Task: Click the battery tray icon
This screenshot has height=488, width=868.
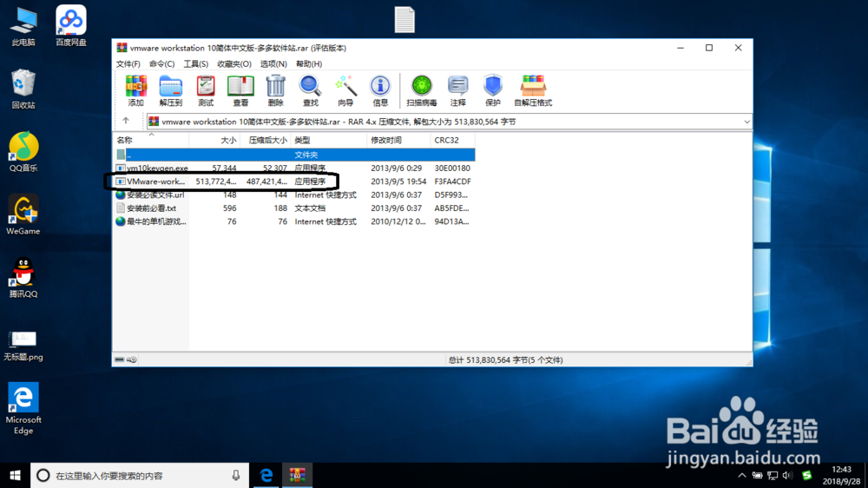Action: coord(757,475)
